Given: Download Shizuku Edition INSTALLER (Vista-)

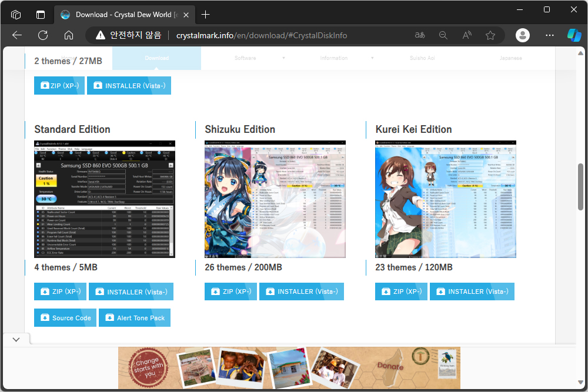Looking at the screenshot, I should pos(302,292).
